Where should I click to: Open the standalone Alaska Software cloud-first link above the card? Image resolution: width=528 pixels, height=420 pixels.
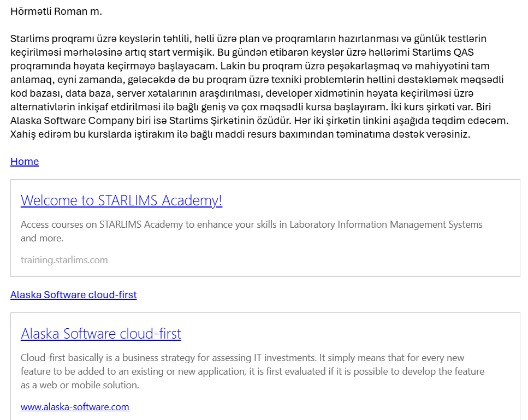[x=73, y=295]
